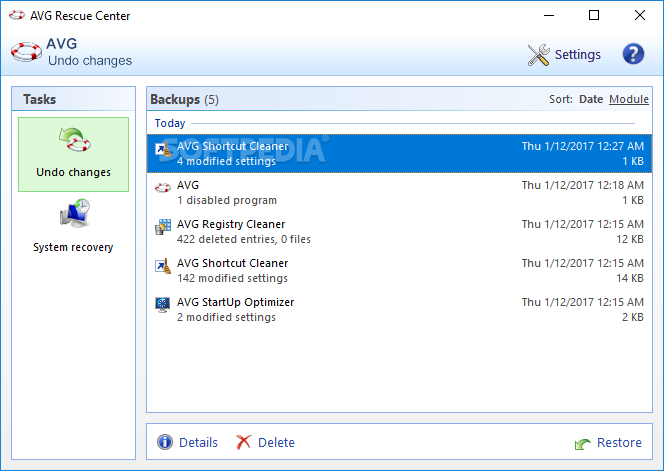Click the '14 KB' size value
664x471 pixels.
(630, 278)
